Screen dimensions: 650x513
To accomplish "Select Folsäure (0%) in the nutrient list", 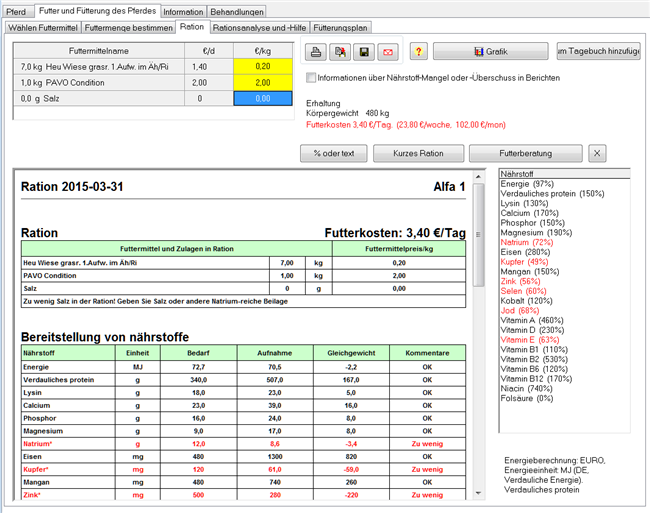I will pos(526,398).
